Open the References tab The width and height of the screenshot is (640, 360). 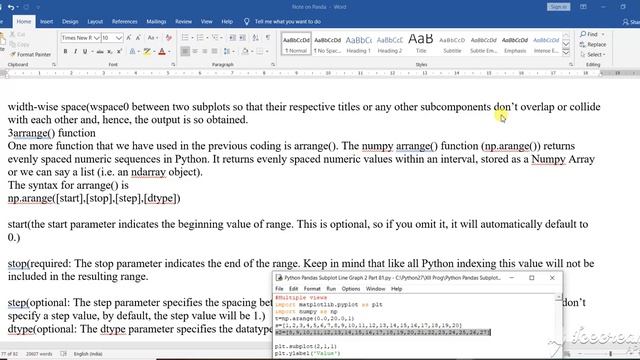point(124,22)
